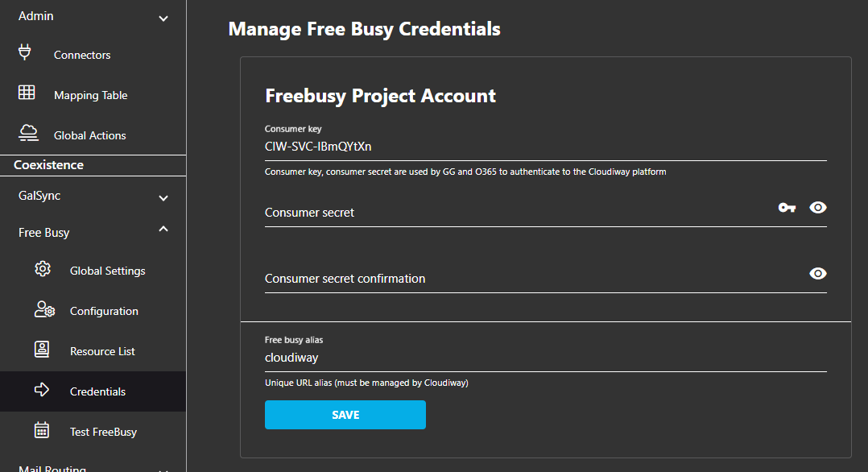Click the key icon beside Consumer secret

tap(787, 207)
